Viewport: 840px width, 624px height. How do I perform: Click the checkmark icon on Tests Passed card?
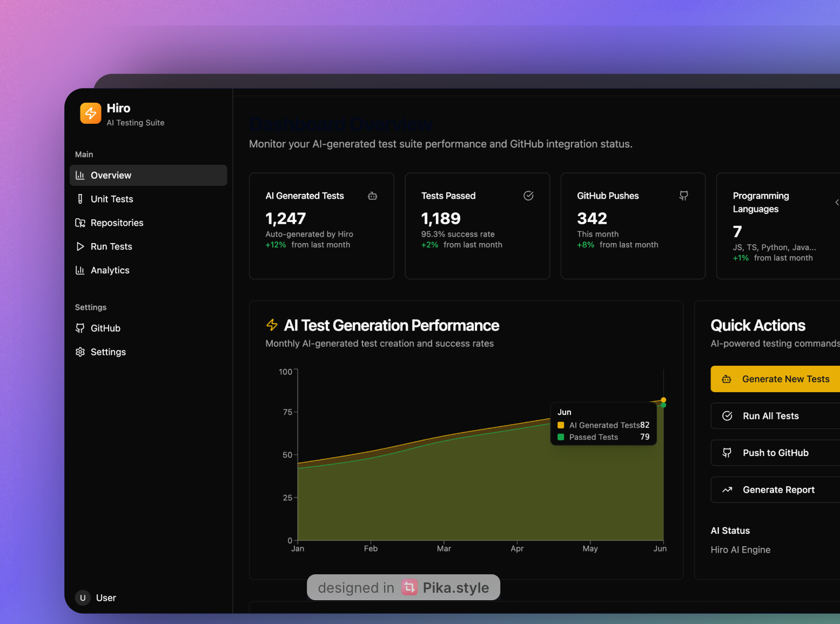(x=529, y=196)
